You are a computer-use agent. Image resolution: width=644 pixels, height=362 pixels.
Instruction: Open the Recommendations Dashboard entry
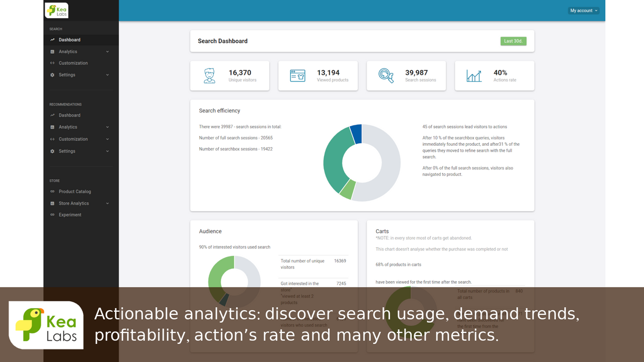click(x=69, y=115)
